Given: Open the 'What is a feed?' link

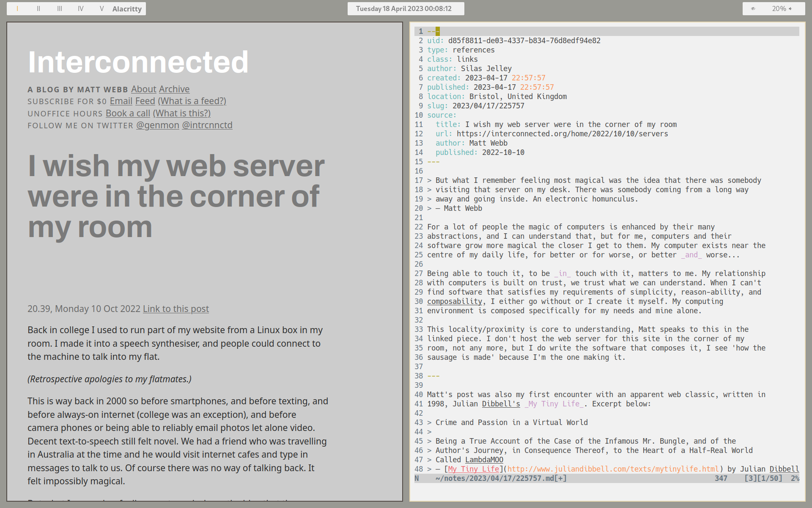Looking at the screenshot, I should click(x=192, y=101).
